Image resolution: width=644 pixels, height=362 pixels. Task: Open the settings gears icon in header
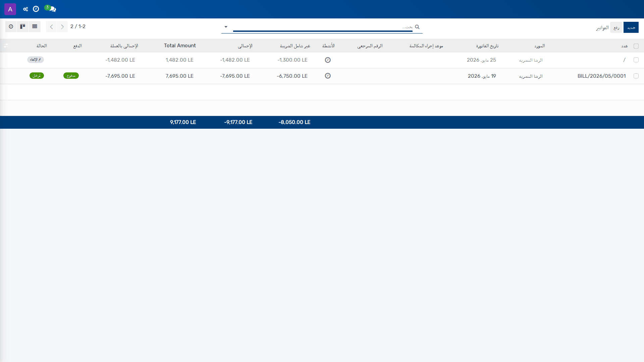pos(25,9)
